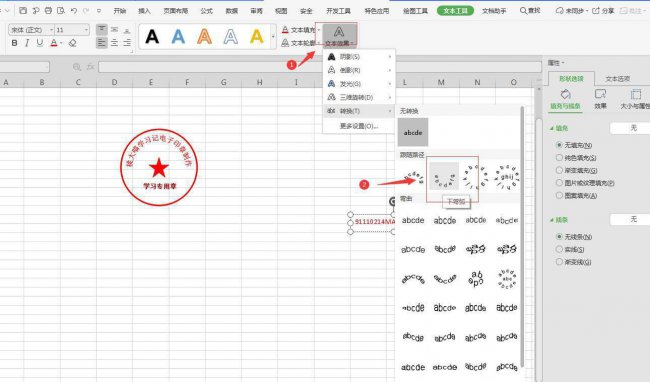The width and height of the screenshot is (650, 382).
Task: Click the Print icon in quick access toolbar
Action: (48, 10)
